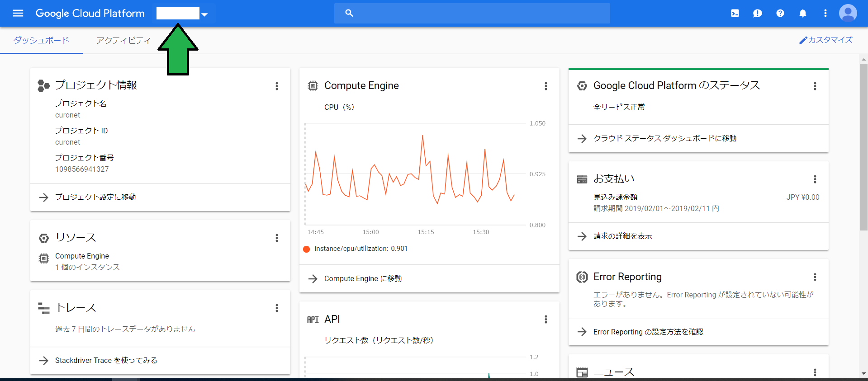Open プロジェクト情報 card options menu

277,86
